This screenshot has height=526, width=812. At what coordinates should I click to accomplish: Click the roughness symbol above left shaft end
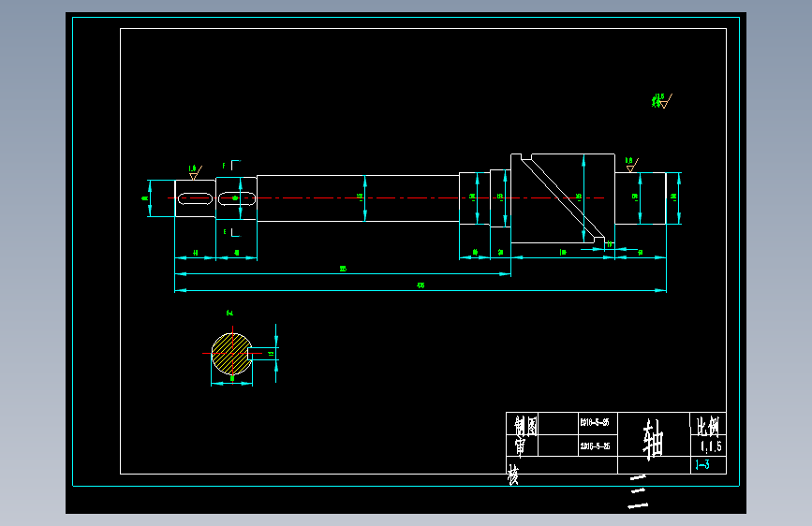194,172
